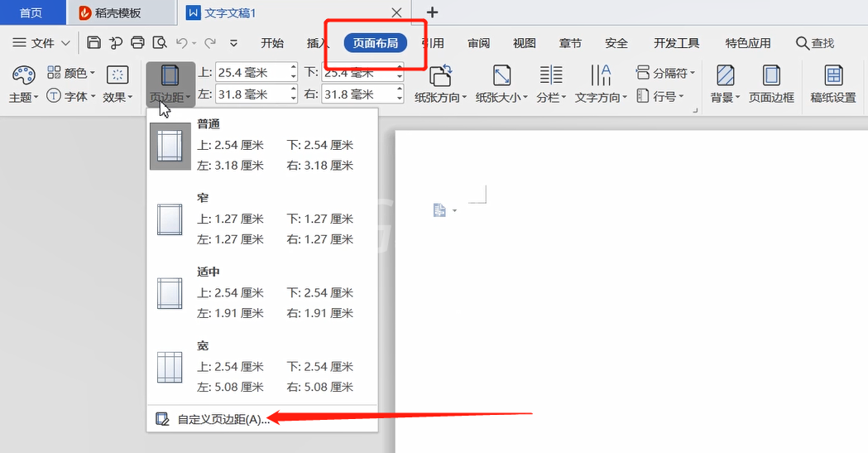Click the format painter icon next to Save
This screenshot has width=868, height=453.
[x=116, y=42]
